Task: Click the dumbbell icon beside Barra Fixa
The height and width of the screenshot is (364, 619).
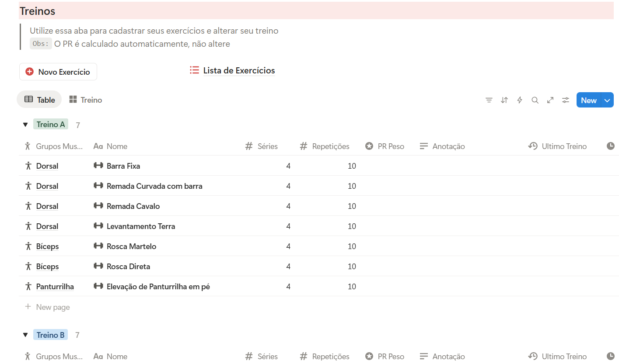Action: pyautogui.click(x=98, y=166)
